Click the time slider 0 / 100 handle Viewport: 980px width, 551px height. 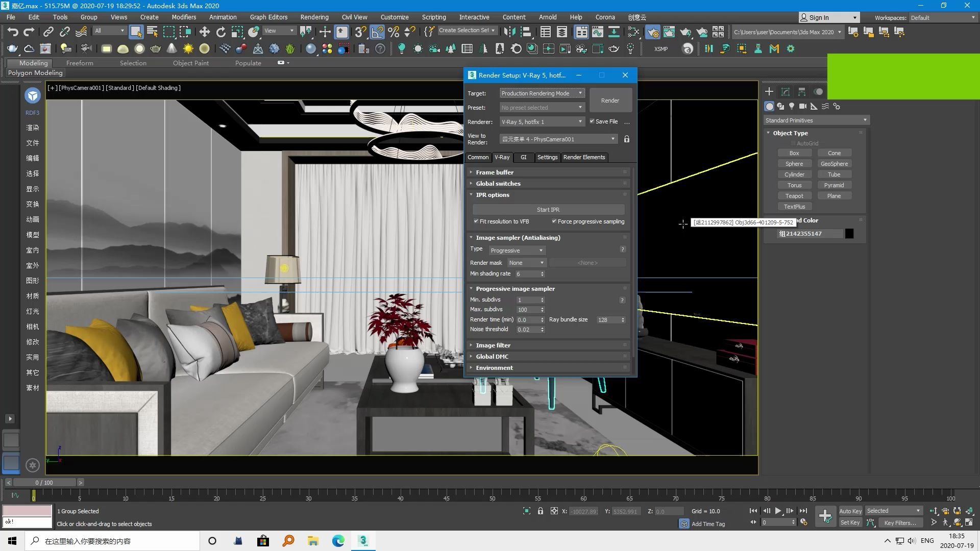tap(44, 483)
